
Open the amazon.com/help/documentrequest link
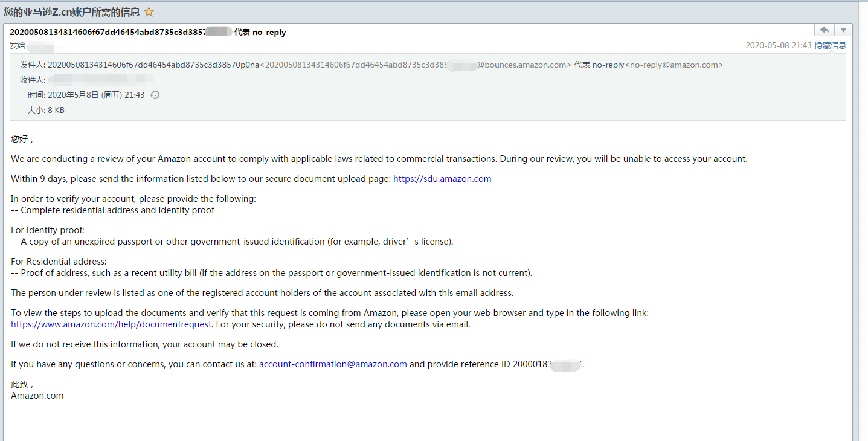pyautogui.click(x=111, y=324)
